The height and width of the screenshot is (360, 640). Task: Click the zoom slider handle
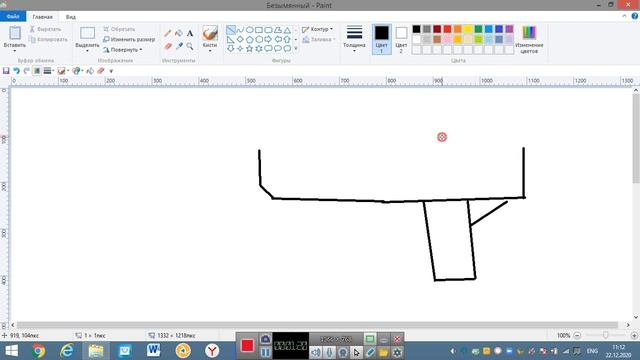point(606,335)
